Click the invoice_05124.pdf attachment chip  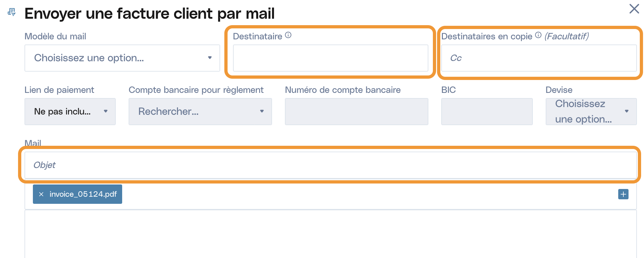(x=77, y=194)
